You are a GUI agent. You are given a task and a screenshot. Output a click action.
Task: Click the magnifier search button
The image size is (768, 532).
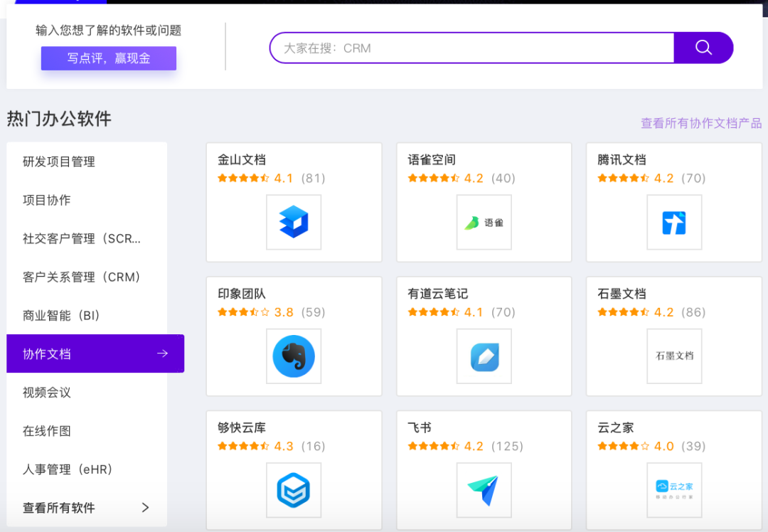click(703, 48)
